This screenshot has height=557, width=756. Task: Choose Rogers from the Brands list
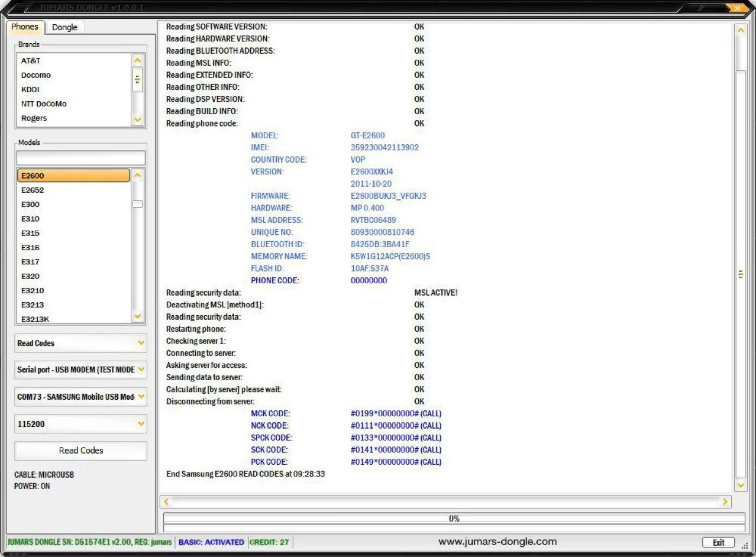34,118
